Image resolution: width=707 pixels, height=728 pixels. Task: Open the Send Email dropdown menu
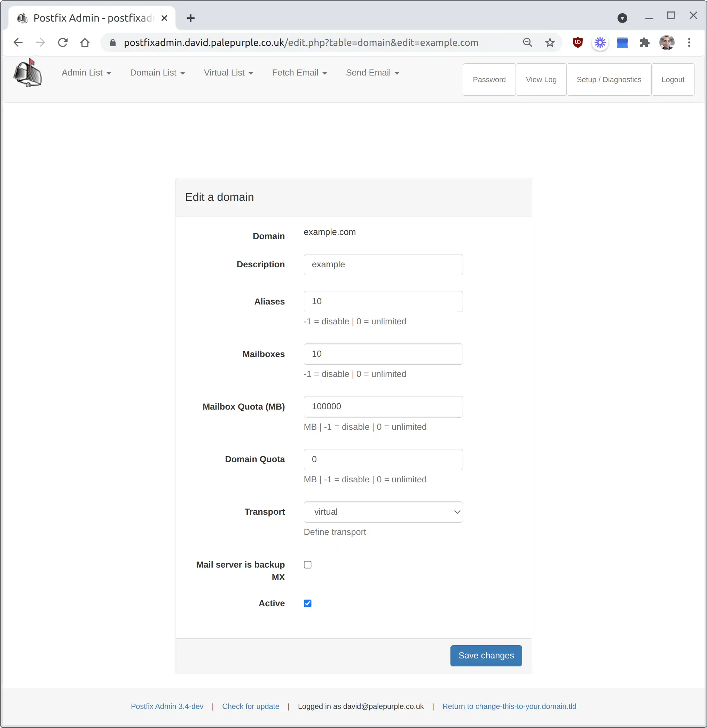(x=373, y=72)
